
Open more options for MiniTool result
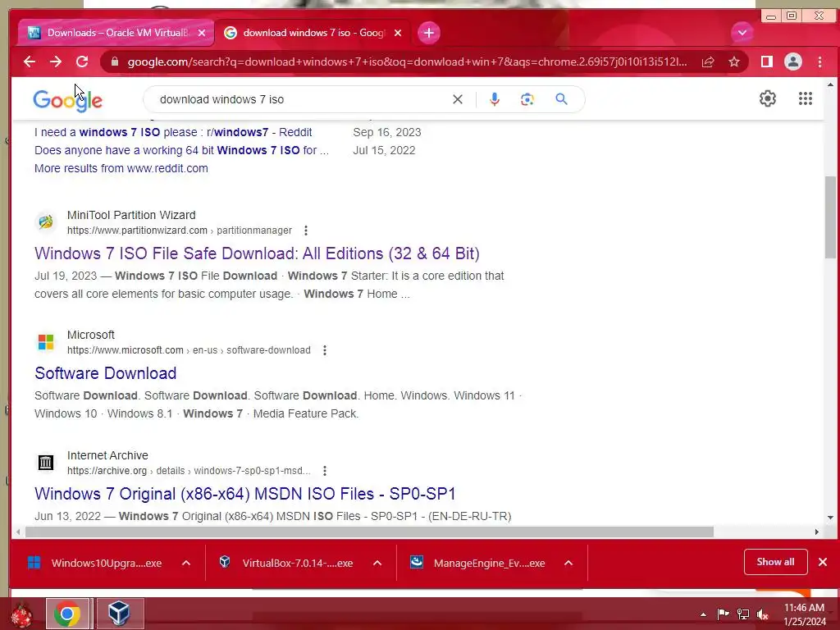click(306, 231)
